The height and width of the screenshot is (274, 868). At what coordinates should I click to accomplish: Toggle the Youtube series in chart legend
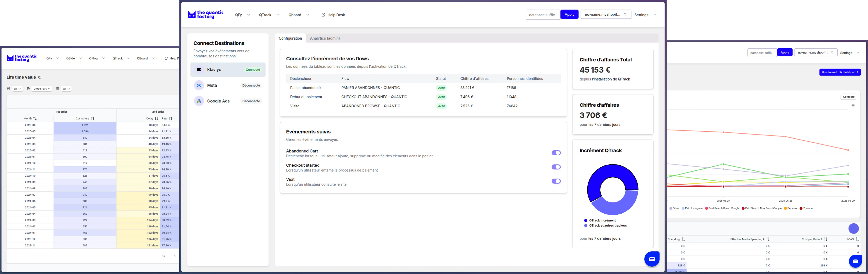806,208
